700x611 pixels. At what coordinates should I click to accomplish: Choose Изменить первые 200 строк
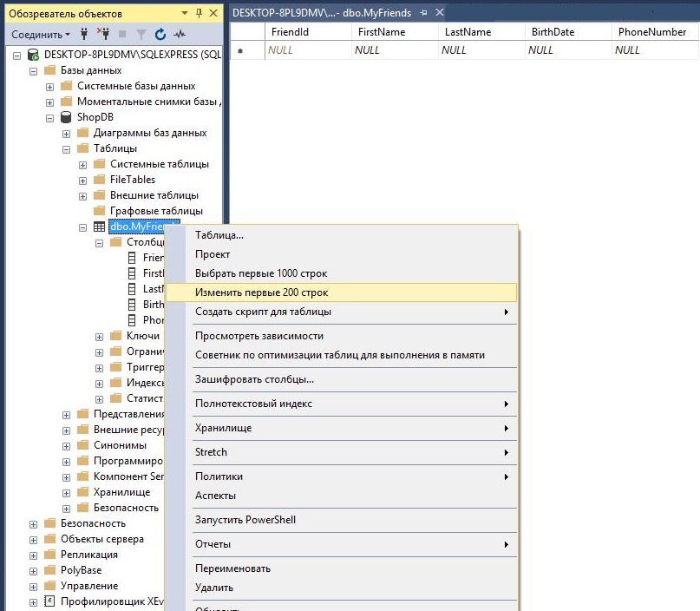point(261,292)
